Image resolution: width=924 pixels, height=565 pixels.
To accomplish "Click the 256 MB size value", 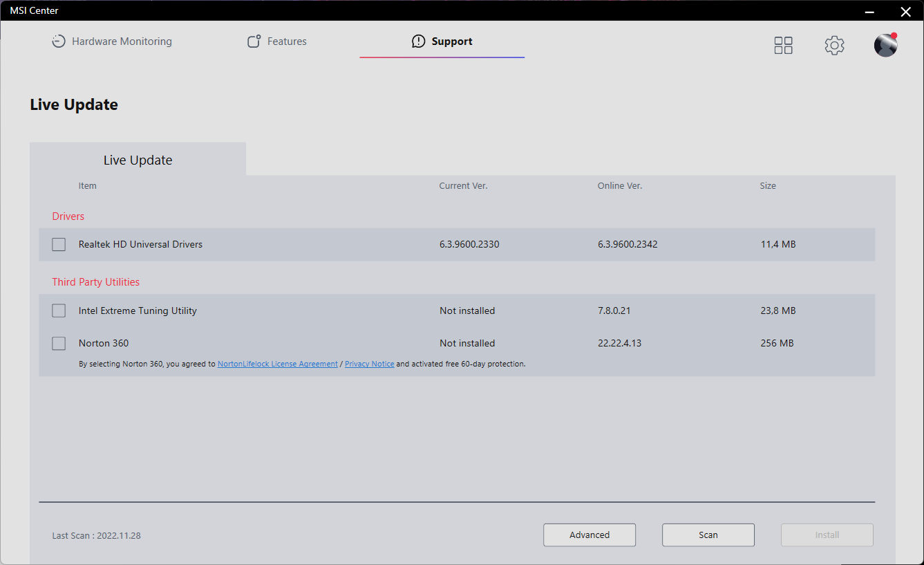I will (x=777, y=343).
